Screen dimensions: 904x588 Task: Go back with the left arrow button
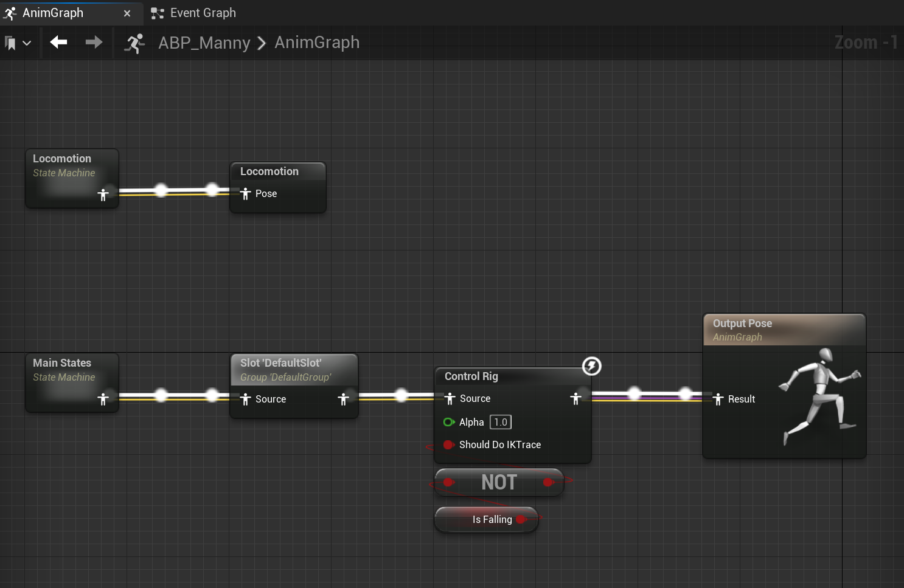tap(59, 42)
